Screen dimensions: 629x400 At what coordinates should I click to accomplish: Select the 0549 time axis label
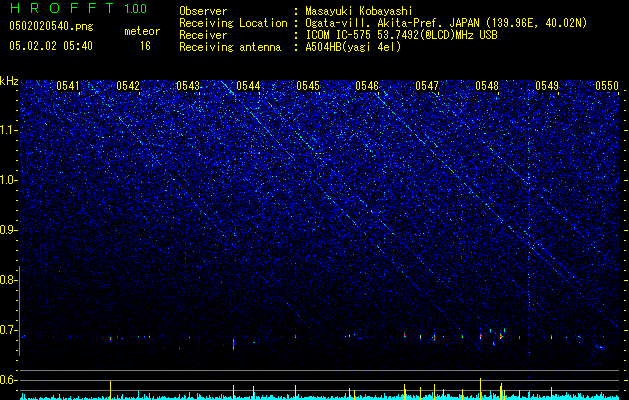(x=547, y=86)
